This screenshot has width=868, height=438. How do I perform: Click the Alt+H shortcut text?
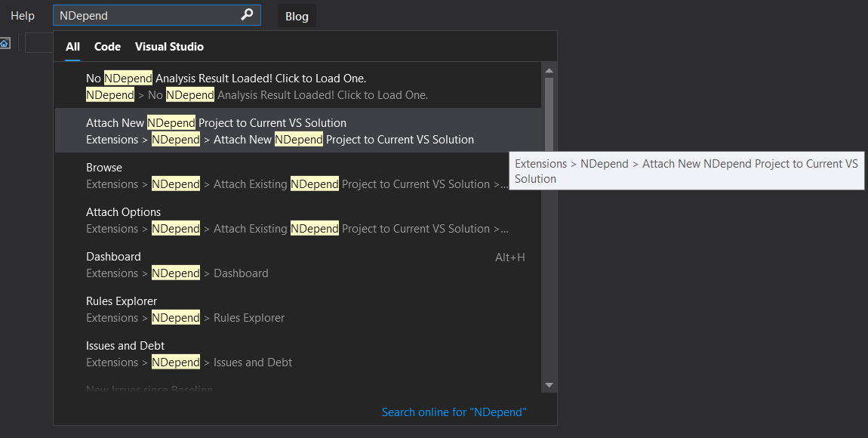(509, 257)
